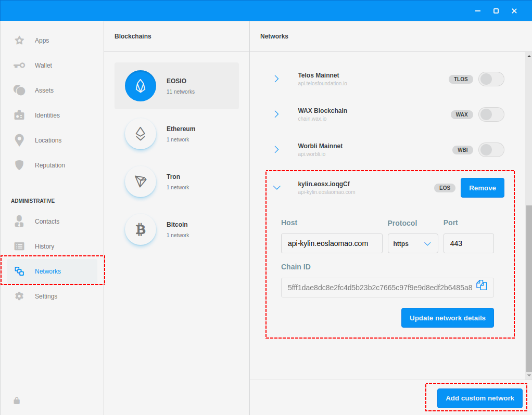Click the History list icon
The image size is (532, 415).
coord(19,246)
